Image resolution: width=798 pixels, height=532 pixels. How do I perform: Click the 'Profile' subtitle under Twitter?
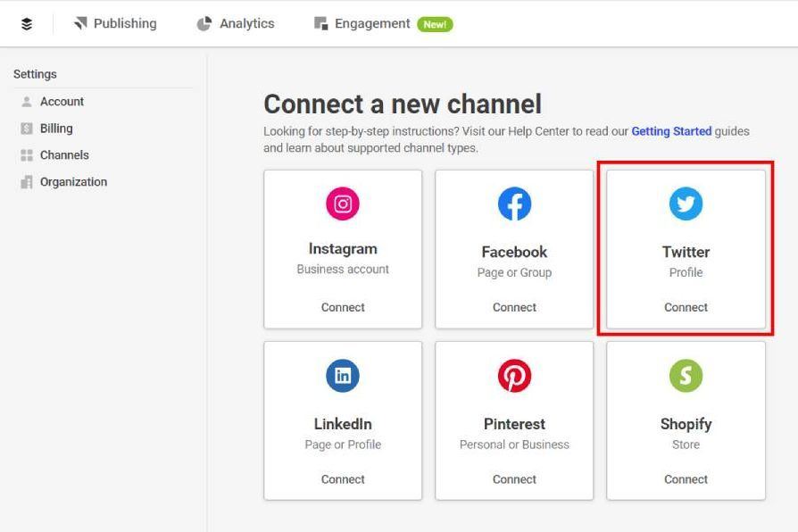click(686, 273)
